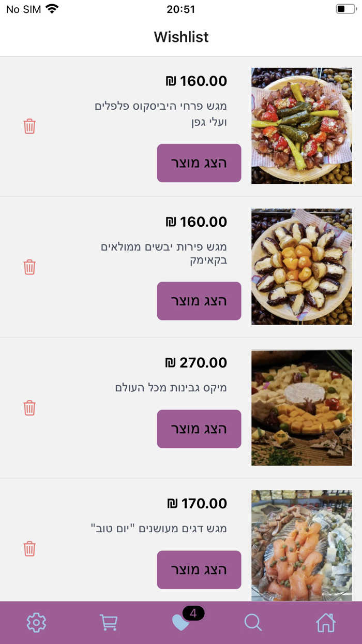Remove the smoked fish platter via trash icon

coord(29,548)
